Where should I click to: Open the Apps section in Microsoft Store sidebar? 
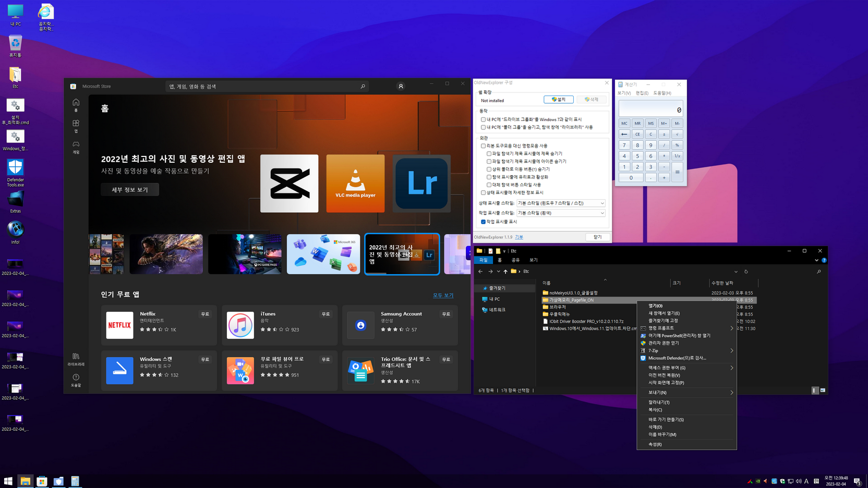point(76,126)
